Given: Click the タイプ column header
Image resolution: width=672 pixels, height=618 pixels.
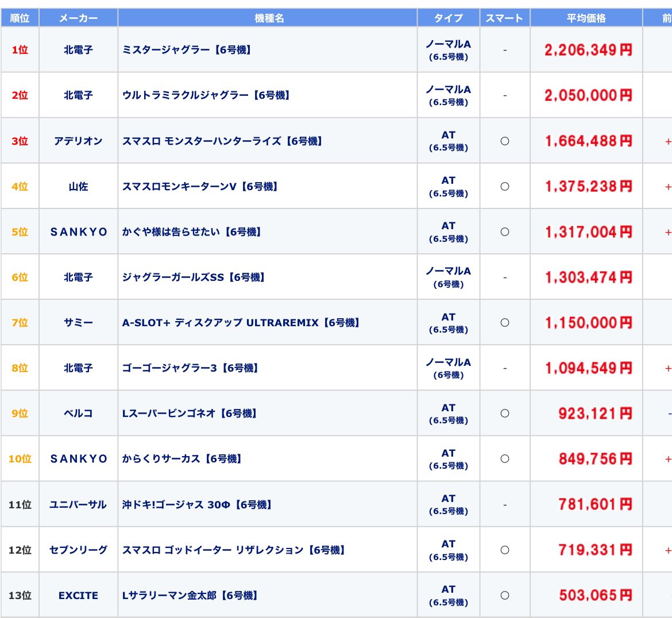Looking at the screenshot, I should point(448,18).
